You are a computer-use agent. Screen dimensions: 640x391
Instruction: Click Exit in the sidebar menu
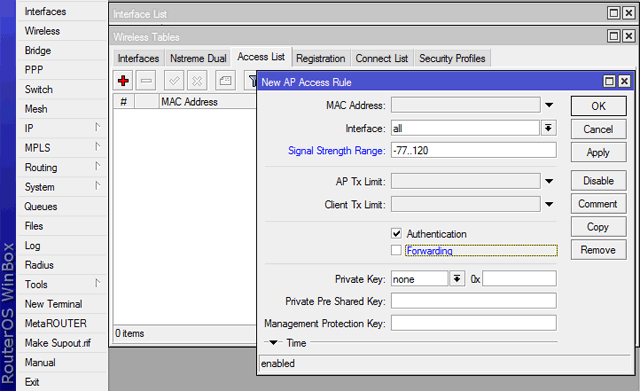(62, 382)
